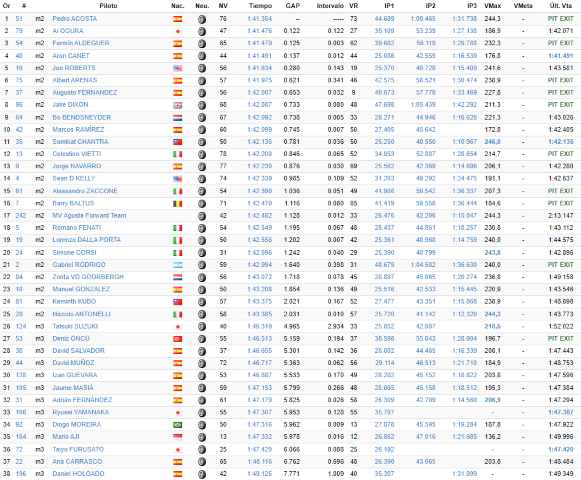
Task: Click Italy flag in Romano FENATI row
Action: pos(177,228)
